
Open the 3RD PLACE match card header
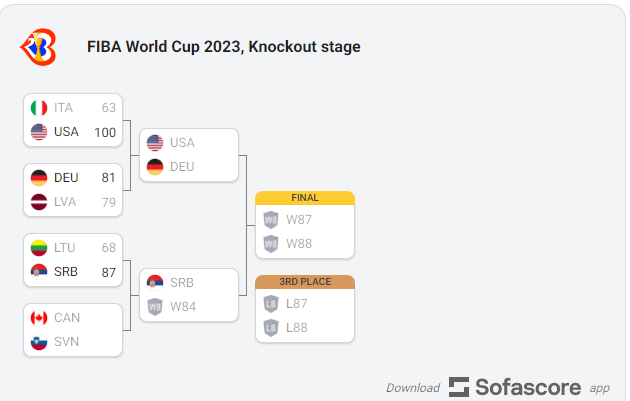pos(305,282)
